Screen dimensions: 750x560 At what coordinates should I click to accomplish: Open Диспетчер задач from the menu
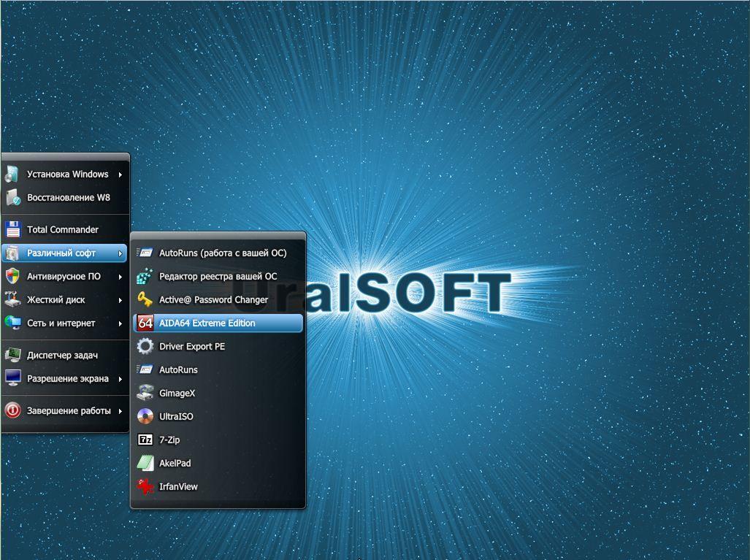pyautogui.click(x=62, y=355)
